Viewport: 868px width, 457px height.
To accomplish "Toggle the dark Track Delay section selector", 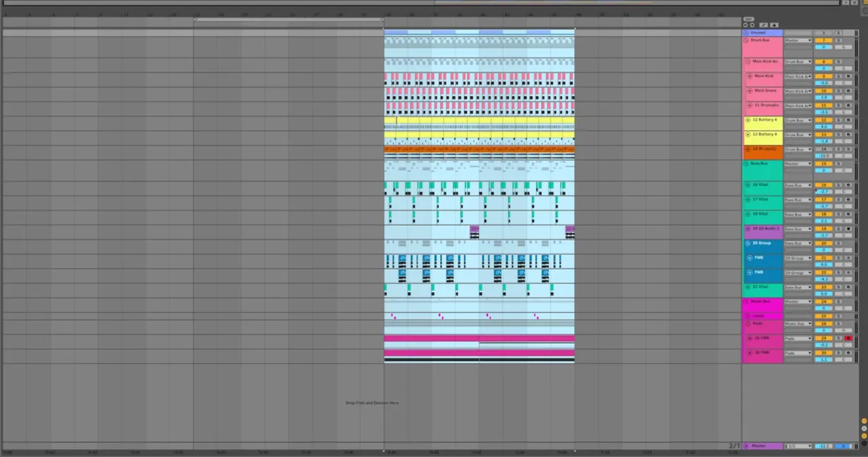I will (864, 443).
